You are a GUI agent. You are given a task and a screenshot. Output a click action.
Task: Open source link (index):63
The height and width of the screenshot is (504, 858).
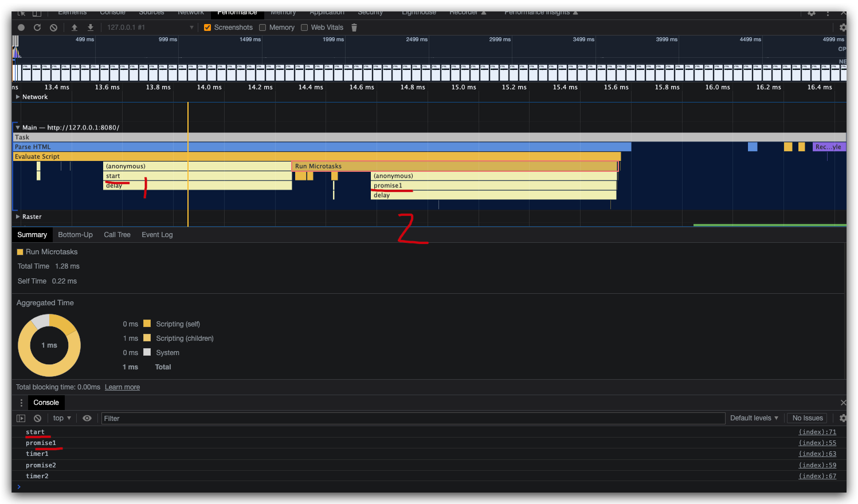(817, 454)
